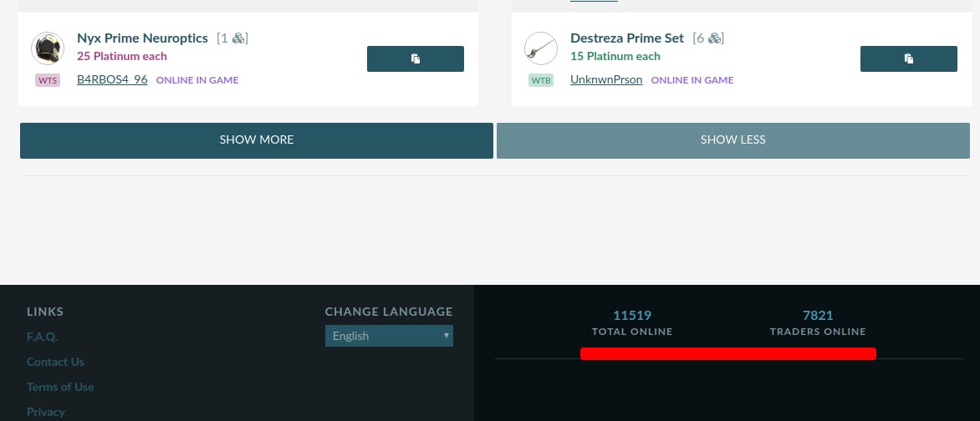Click the Traders Online count 7821

coord(818,315)
